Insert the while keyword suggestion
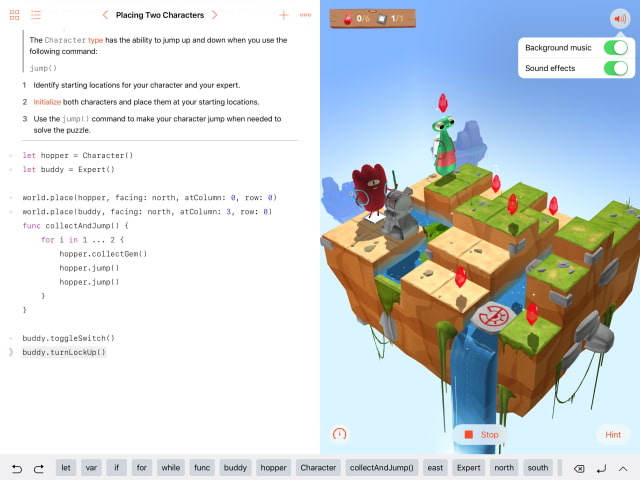 pos(171,468)
